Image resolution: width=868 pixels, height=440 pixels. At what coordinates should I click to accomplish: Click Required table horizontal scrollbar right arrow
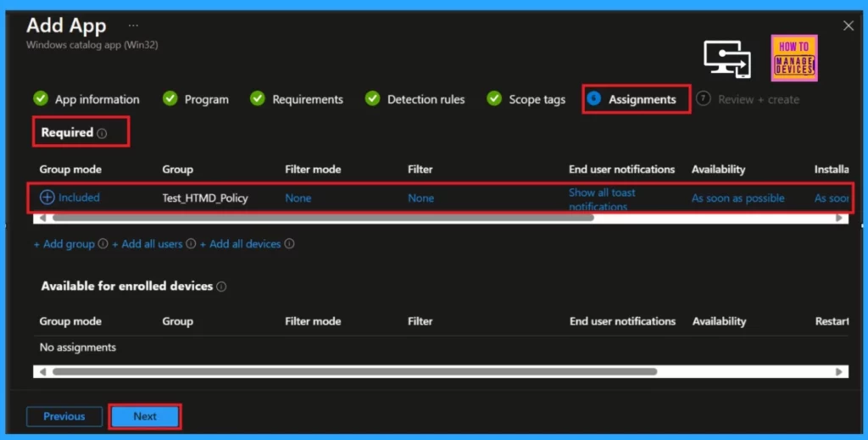(x=840, y=218)
